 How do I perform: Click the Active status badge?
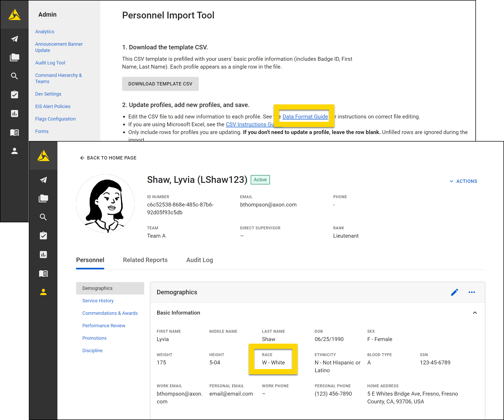click(260, 179)
